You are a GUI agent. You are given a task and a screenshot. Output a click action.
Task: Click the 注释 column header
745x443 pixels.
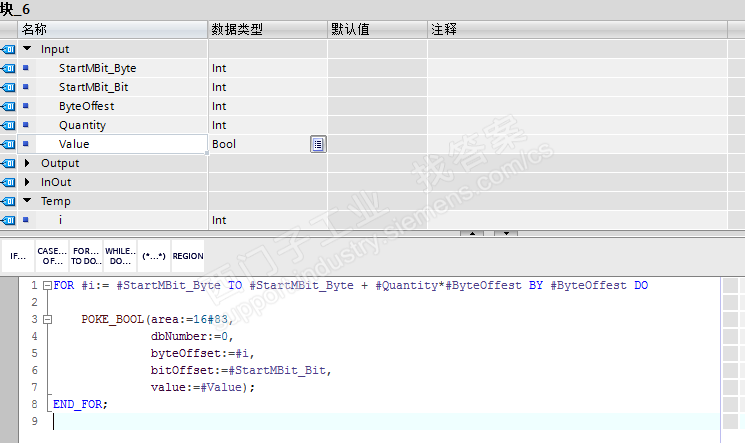coord(577,29)
